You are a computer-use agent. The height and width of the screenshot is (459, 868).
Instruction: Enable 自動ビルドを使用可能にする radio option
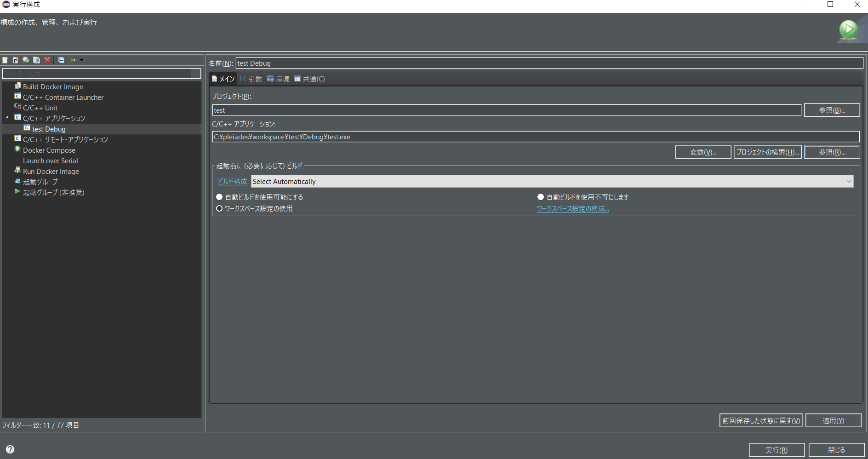coord(219,196)
